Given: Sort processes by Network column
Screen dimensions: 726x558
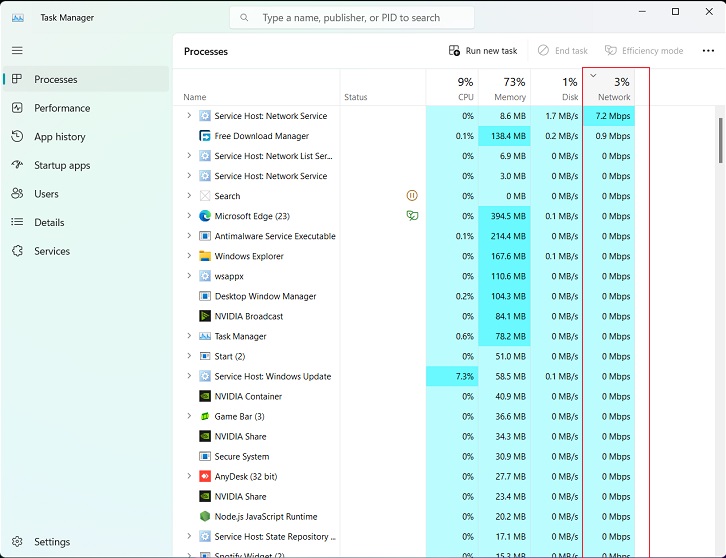Looking at the screenshot, I should [x=609, y=88].
